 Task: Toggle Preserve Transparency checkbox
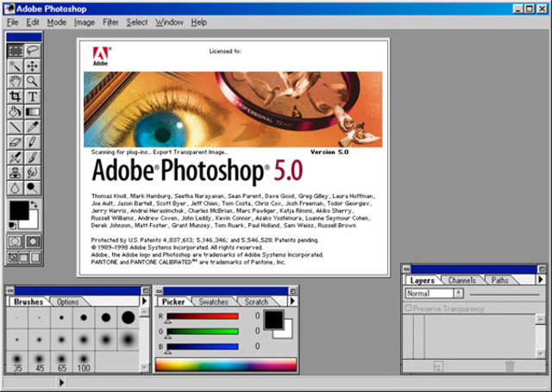point(408,308)
